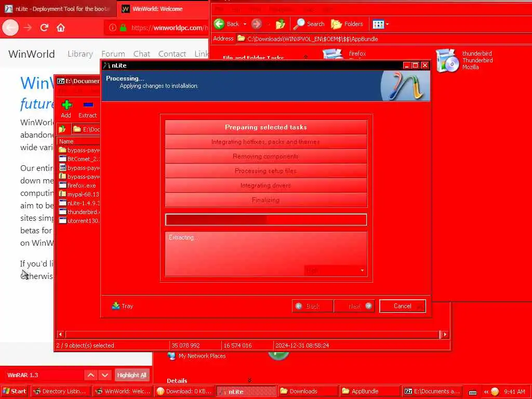
Task: Click the Name column header in 7-Zip
Action: [79, 141]
